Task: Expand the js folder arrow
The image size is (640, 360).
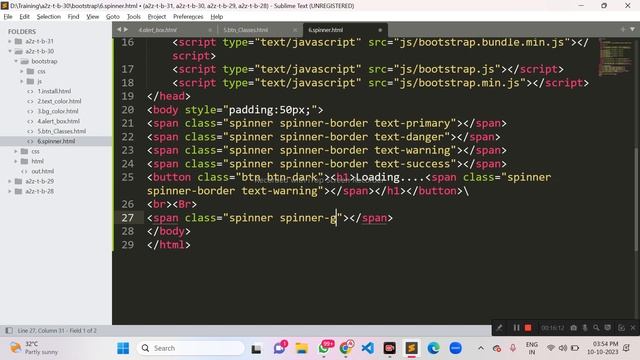Action: pyautogui.click(x=22, y=81)
